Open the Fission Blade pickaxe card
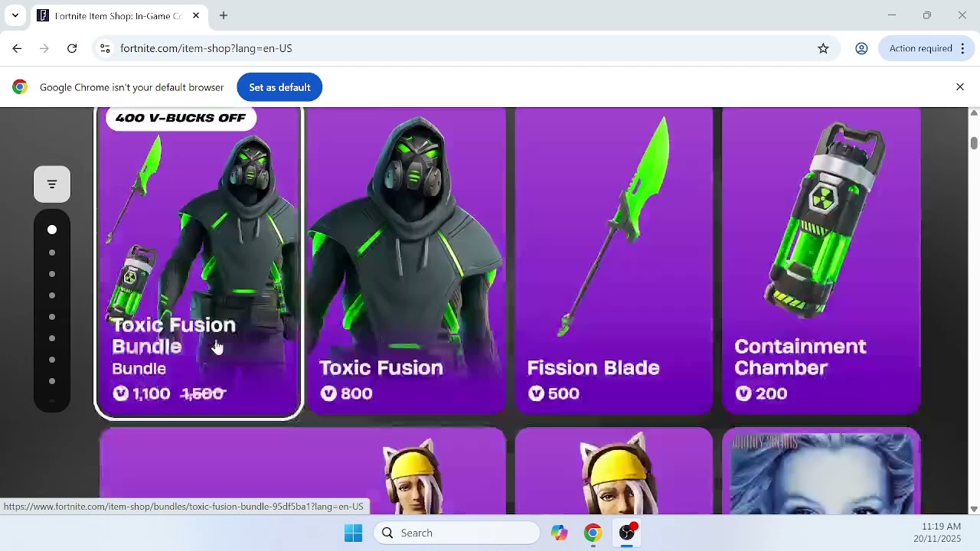Image resolution: width=980 pixels, height=551 pixels. pos(614,260)
